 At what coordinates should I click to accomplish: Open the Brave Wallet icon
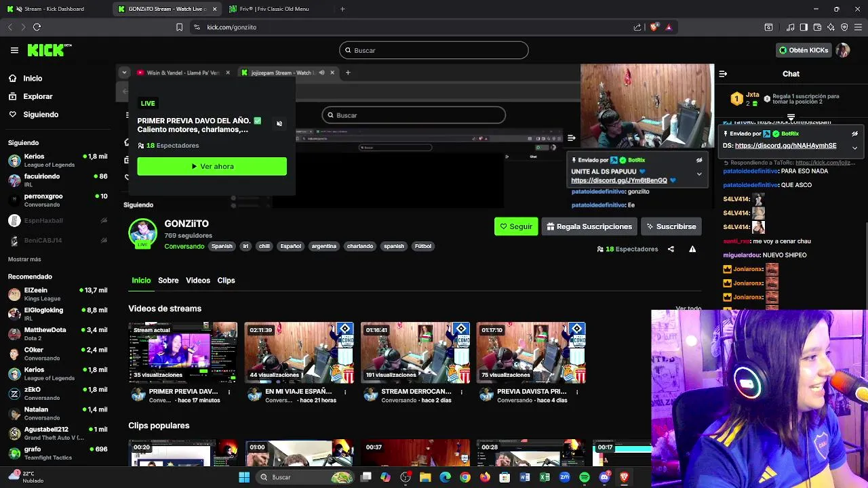point(817,27)
